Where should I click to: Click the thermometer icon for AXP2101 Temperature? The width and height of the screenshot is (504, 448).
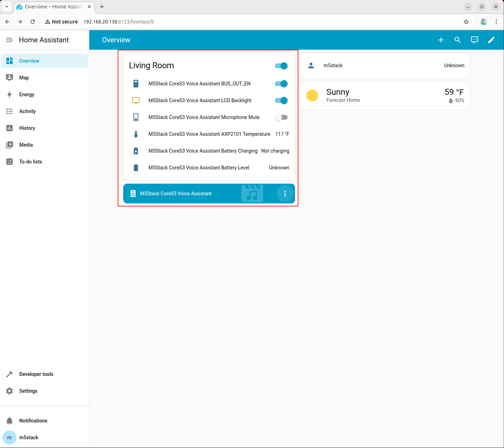pos(136,134)
